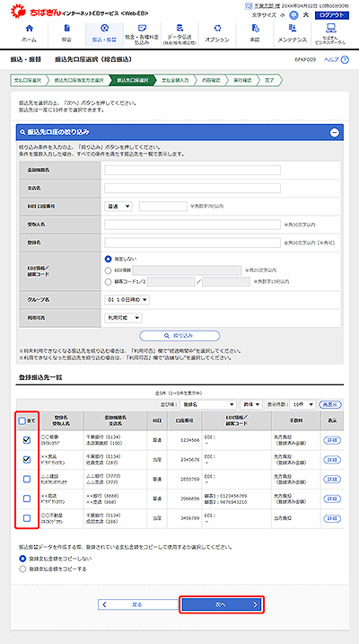Screen dimensions: 359x644
Task: Go to the ホーム home icon
Action: coord(29,29)
